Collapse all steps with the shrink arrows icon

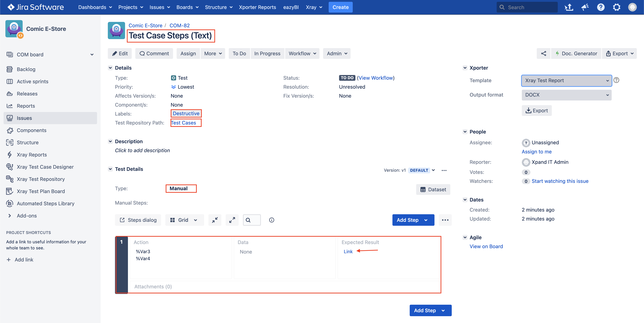click(215, 220)
